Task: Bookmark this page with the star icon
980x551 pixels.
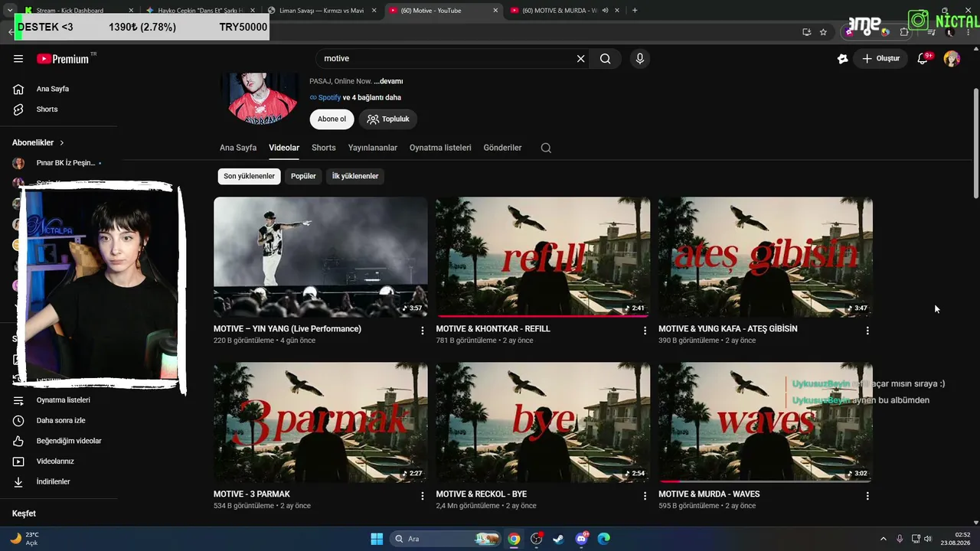Action: point(823,32)
